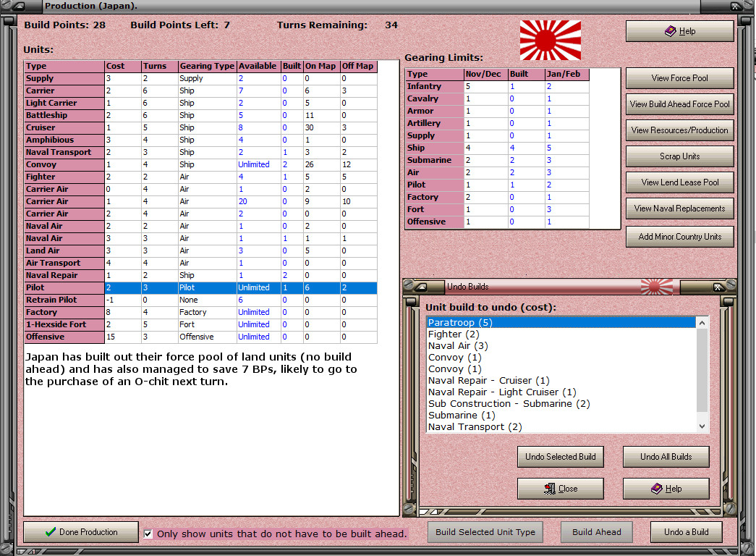Open the View Resources/Production screen
The height and width of the screenshot is (556, 756).
coord(679,130)
